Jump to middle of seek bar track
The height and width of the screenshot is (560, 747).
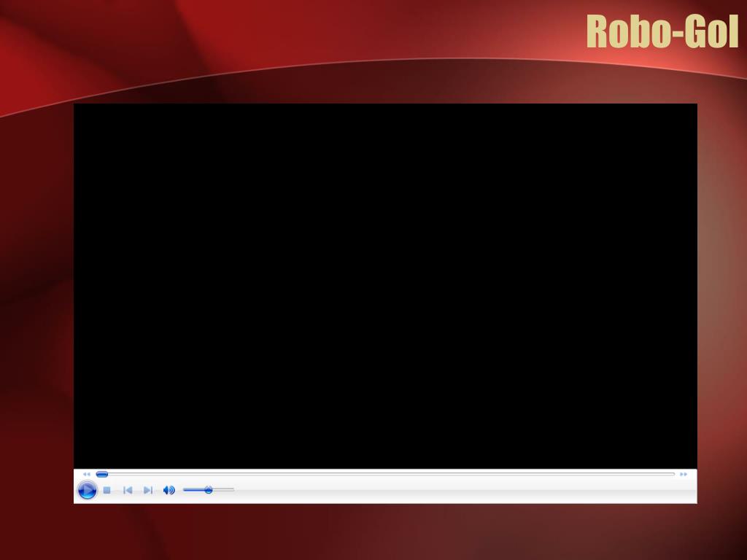coord(385,474)
